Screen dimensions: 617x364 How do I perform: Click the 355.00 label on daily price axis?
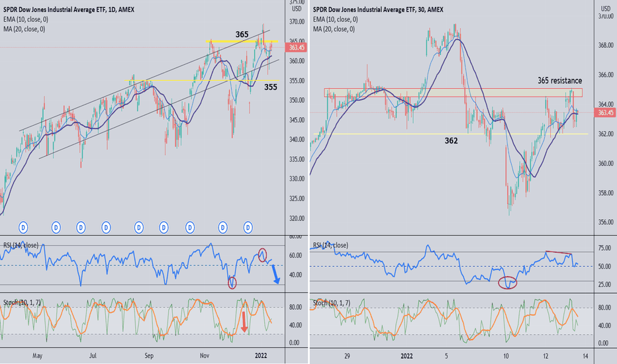pos(297,81)
